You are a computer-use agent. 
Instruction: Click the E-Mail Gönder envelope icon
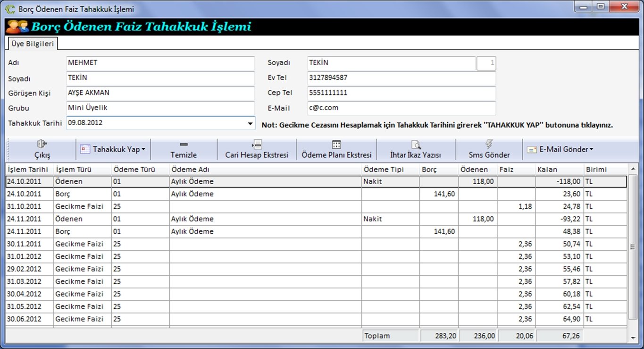(532, 150)
